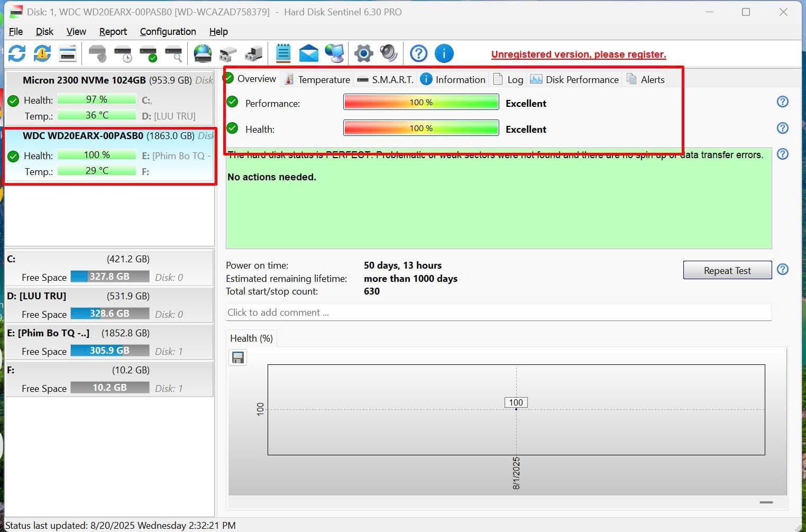The width and height of the screenshot is (806, 532).
Task: Click the first gray drive box toolbar icon
Action: click(x=228, y=53)
